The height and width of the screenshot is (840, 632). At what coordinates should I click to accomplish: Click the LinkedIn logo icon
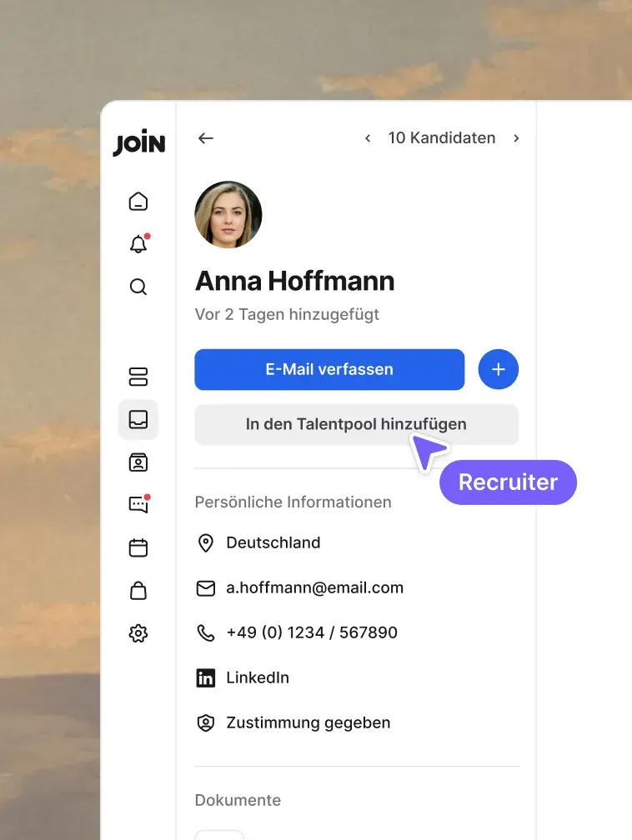pos(206,678)
